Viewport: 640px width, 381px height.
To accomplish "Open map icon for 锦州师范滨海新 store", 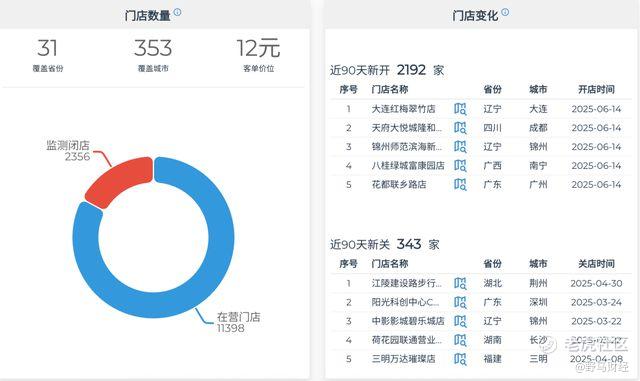I will 460,147.
